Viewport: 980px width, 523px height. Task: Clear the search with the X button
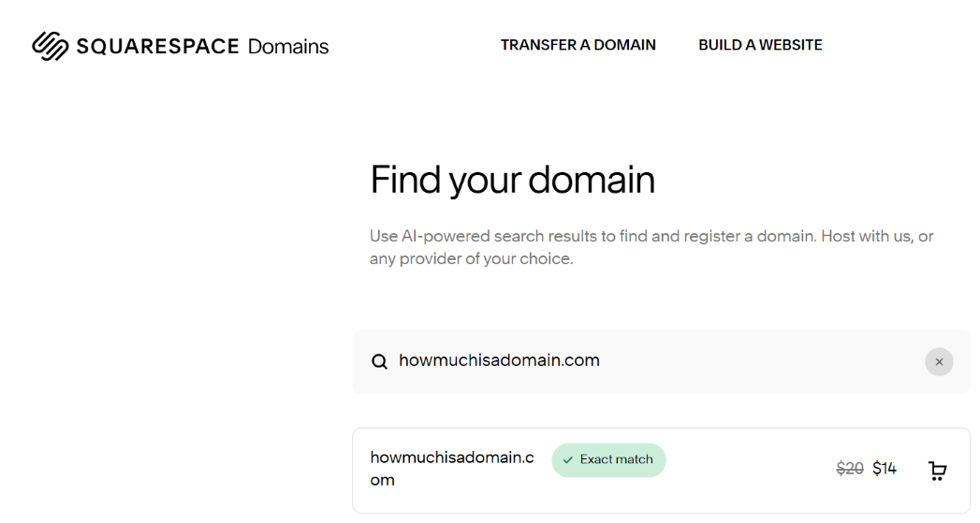[x=939, y=361]
